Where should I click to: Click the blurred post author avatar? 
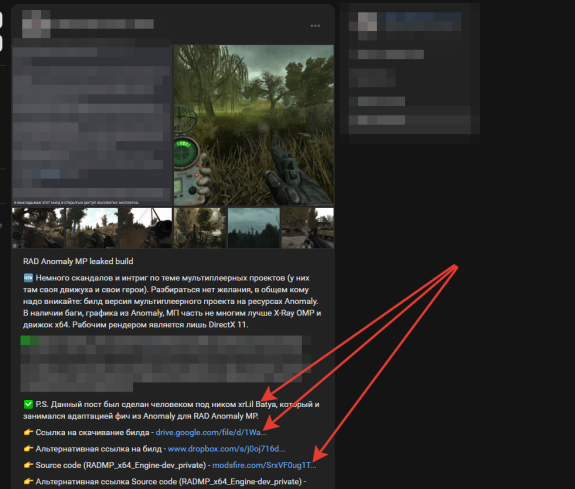(36, 24)
